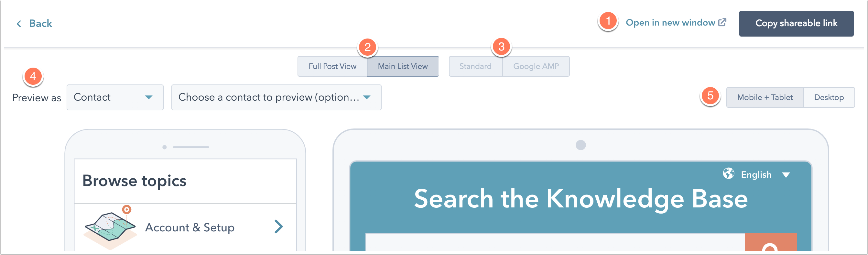Click the orange numbered marker 1
This screenshot has width=868, height=255.
point(608,21)
